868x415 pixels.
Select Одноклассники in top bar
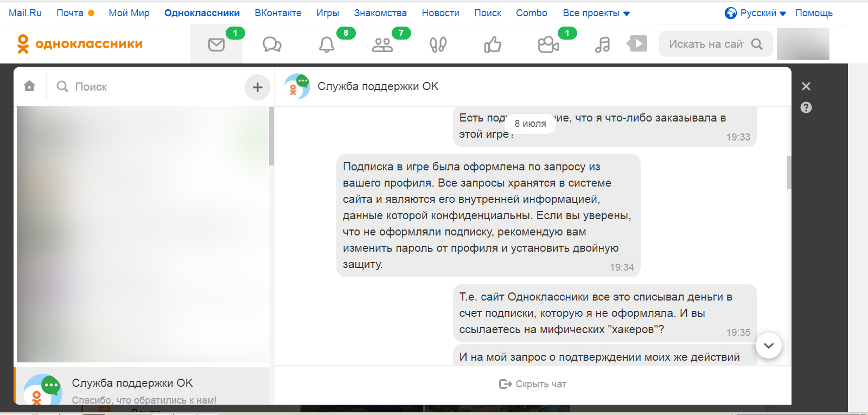[x=202, y=13]
